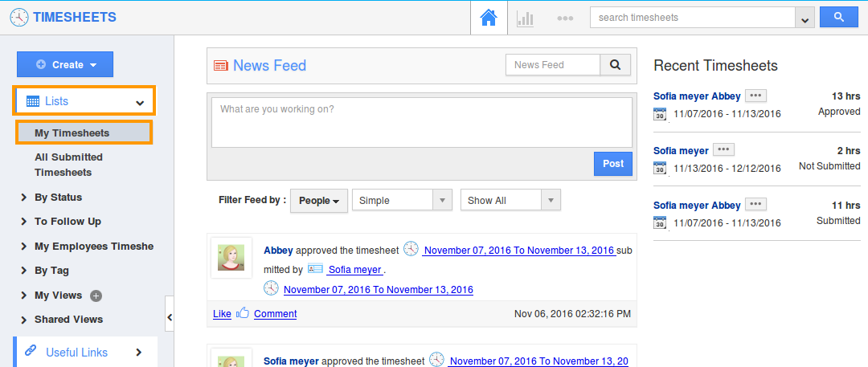Add a new view with My Views plus icon
Viewport: 868px width, 367px height.
coord(96,296)
